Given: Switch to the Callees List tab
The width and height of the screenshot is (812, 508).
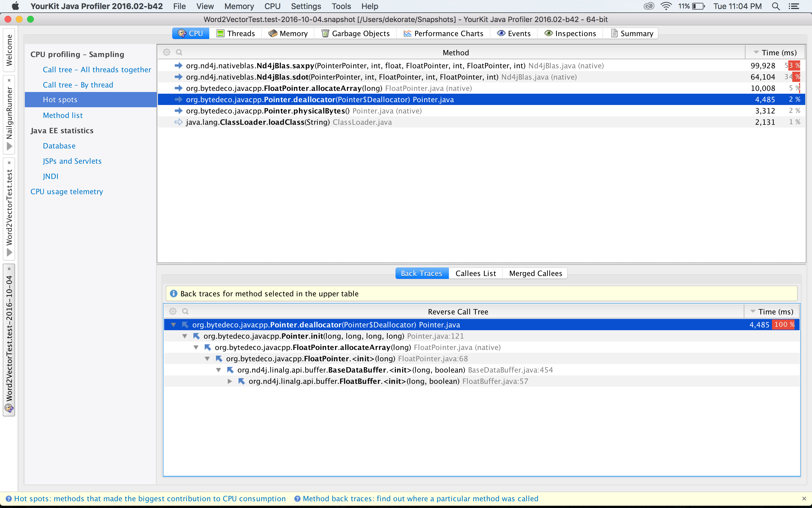Looking at the screenshot, I should point(475,273).
